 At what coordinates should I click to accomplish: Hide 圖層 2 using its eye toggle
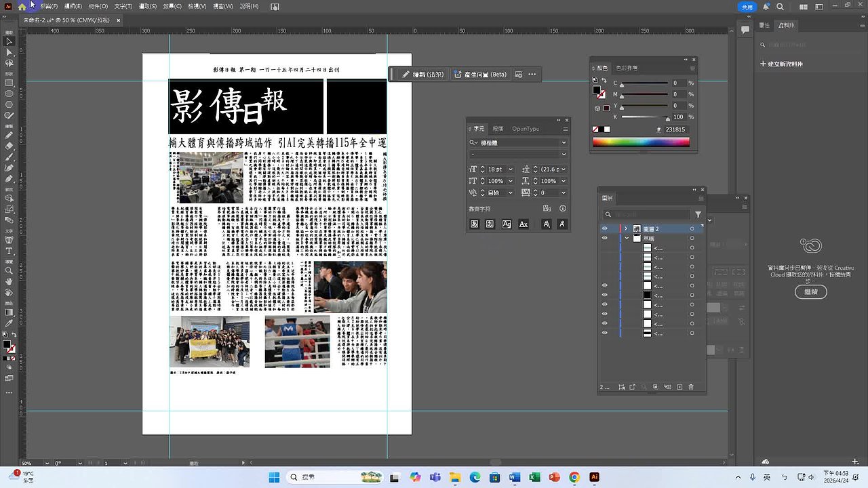(x=605, y=228)
